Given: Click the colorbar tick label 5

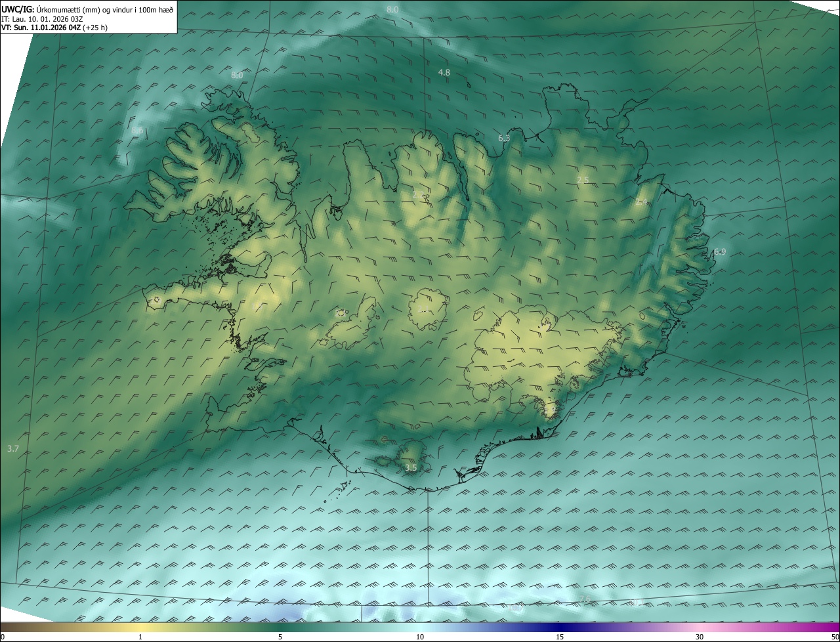Looking at the screenshot, I should tap(280, 637).
